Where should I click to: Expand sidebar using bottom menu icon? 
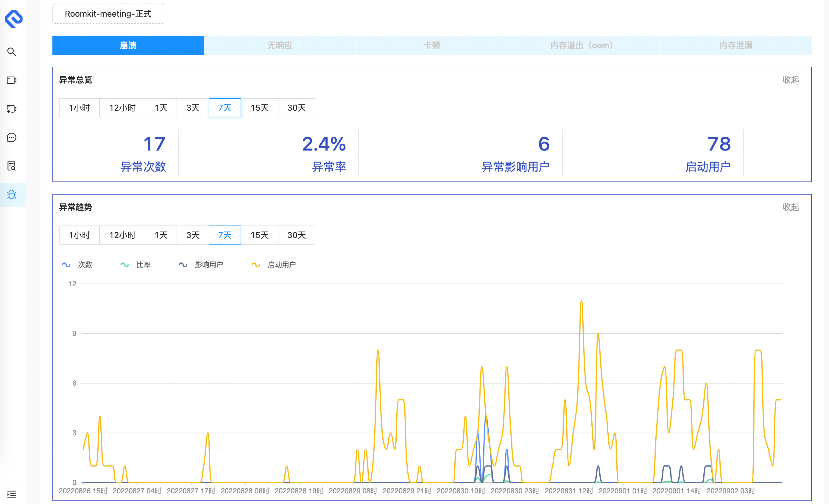click(12, 494)
